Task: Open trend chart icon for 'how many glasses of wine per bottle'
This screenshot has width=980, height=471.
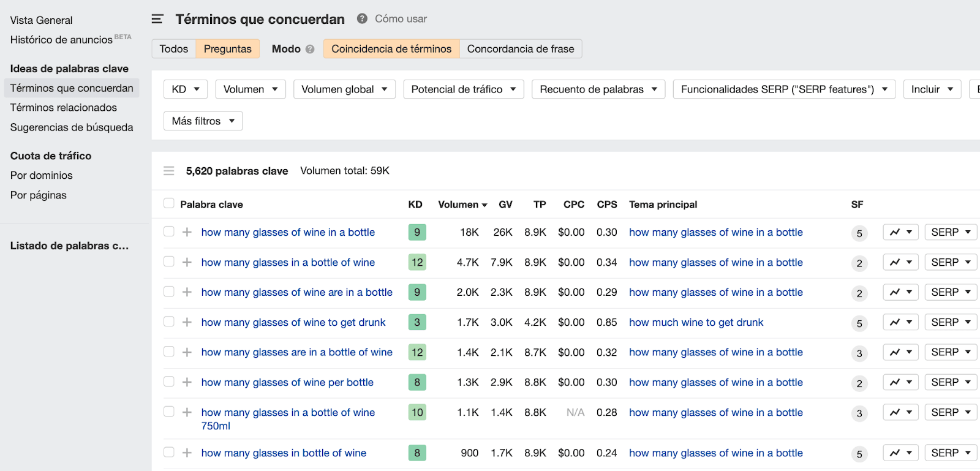Action: pos(900,382)
